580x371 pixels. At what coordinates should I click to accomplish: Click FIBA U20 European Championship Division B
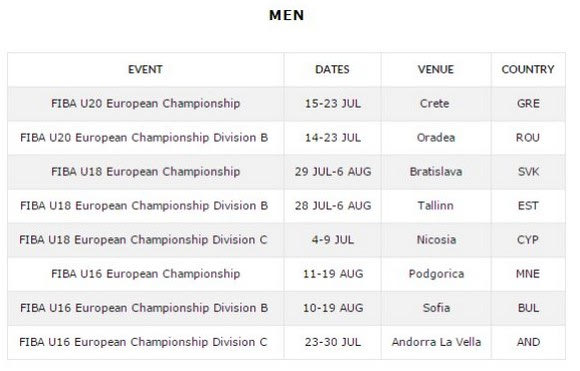point(144,138)
